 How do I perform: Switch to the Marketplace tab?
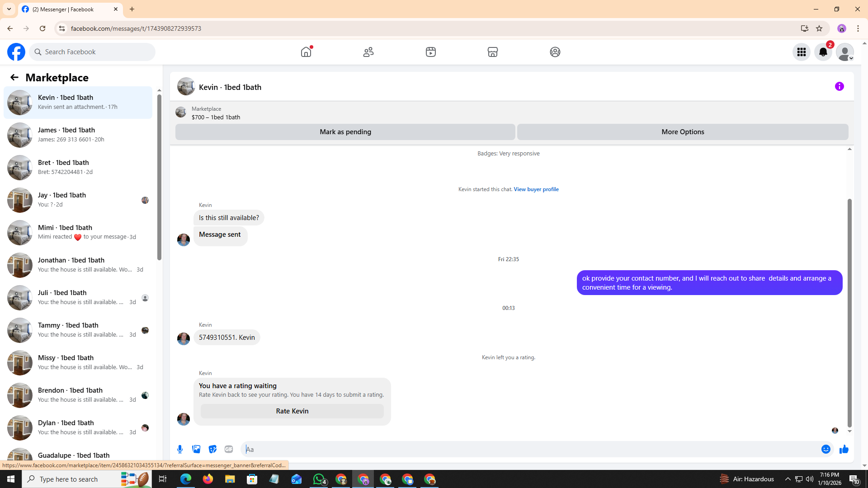[x=492, y=52]
